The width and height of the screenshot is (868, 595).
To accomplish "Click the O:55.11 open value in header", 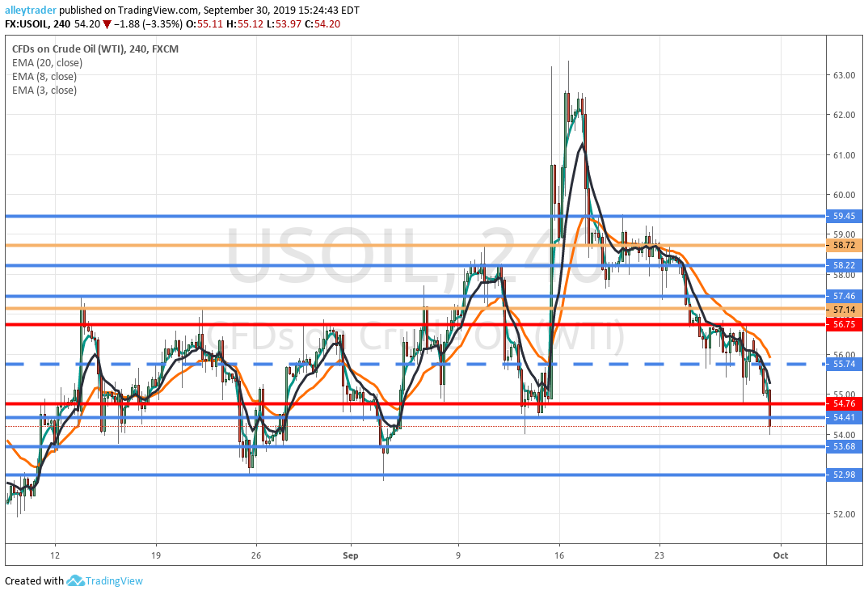I will point(204,23).
